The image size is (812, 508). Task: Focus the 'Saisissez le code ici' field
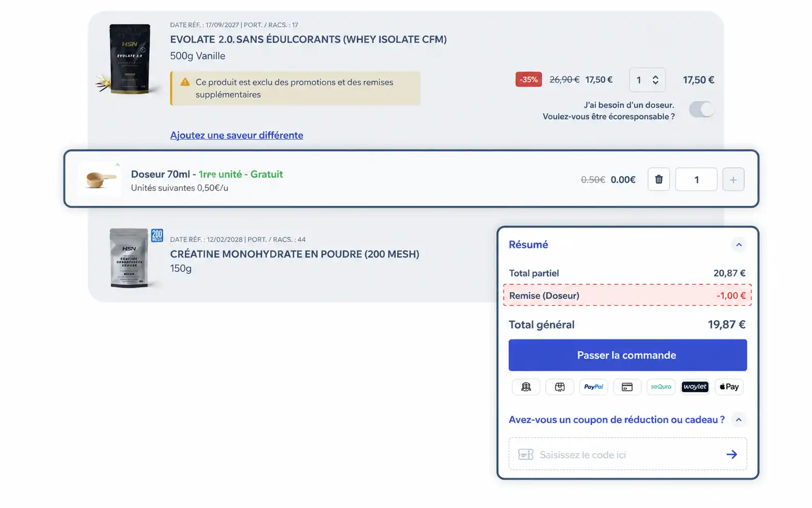(x=628, y=454)
